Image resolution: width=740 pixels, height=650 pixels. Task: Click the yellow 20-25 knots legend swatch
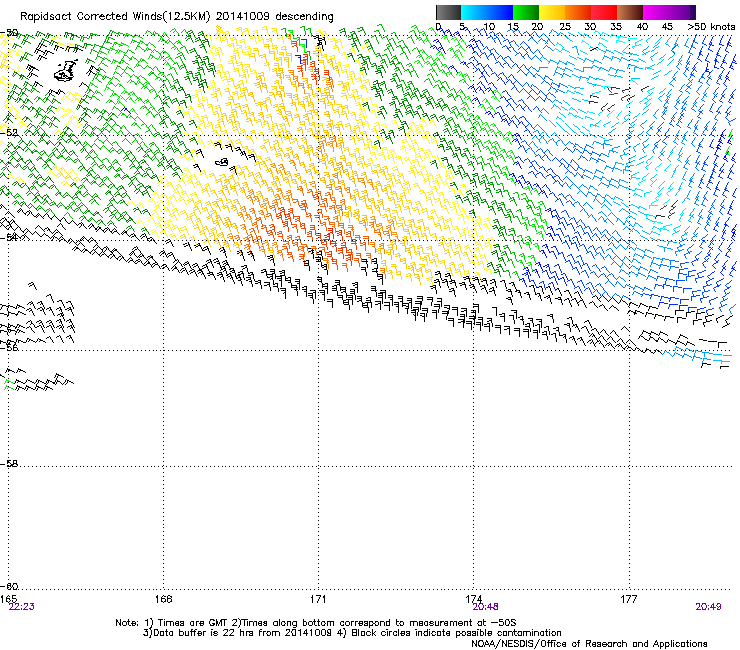coord(552,12)
